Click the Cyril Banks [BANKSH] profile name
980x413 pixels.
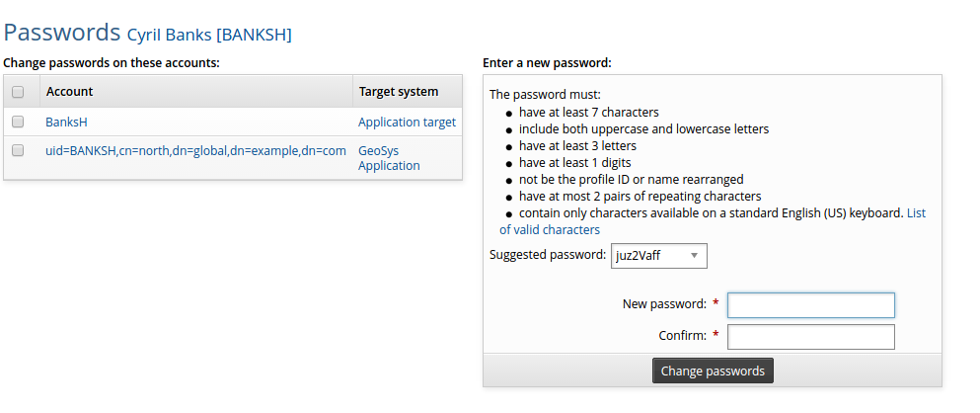click(209, 35)
